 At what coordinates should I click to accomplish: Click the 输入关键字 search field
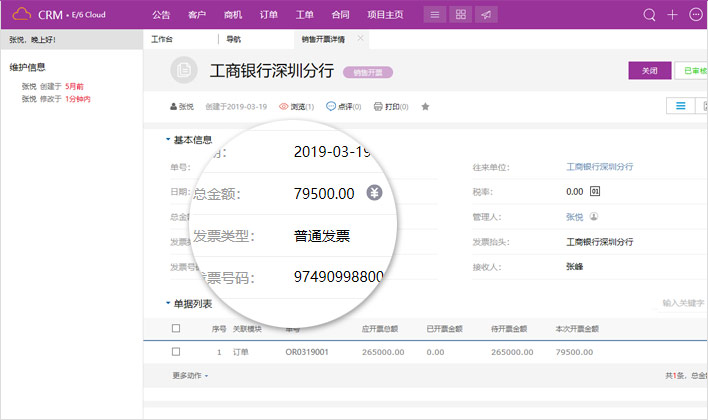click(683, 303)
